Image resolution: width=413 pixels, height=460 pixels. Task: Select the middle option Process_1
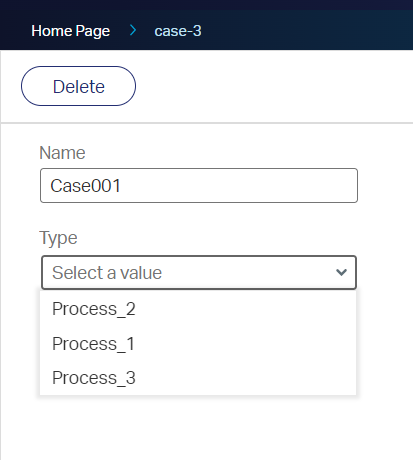[198, 343]
